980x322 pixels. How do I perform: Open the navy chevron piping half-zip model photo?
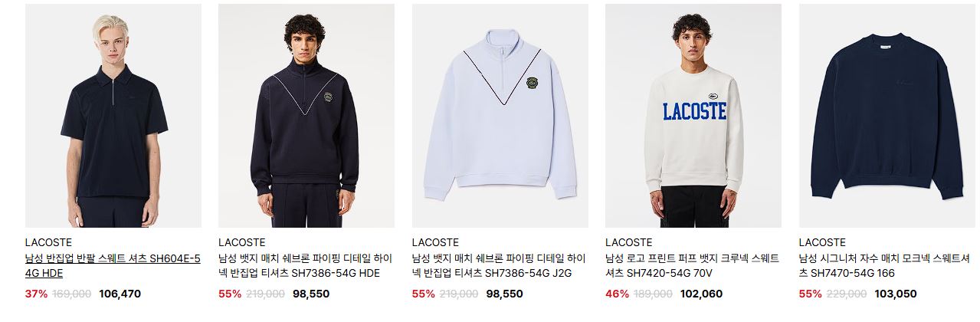point(306,116)
